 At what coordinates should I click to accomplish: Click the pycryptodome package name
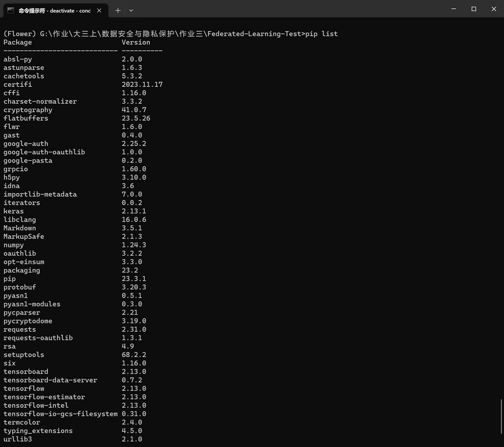28,321
